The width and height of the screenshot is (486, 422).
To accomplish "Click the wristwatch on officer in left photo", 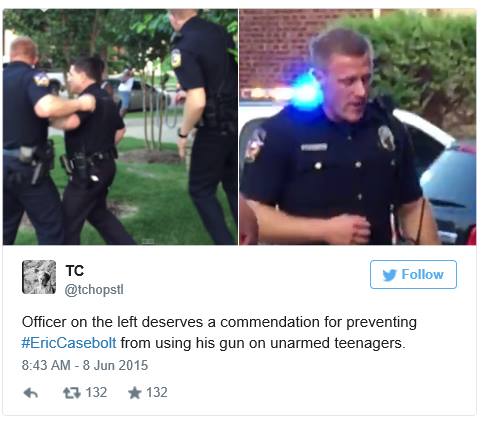I will pos(182,134).
